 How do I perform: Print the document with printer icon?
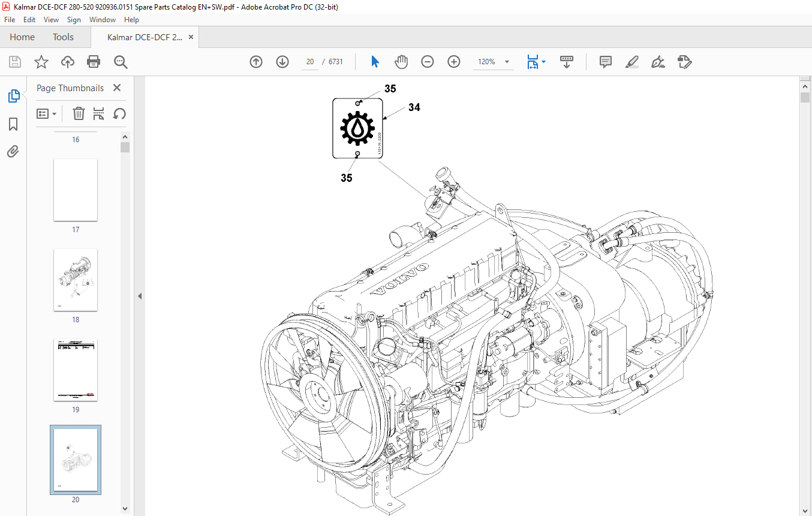[x=94, y=62]
